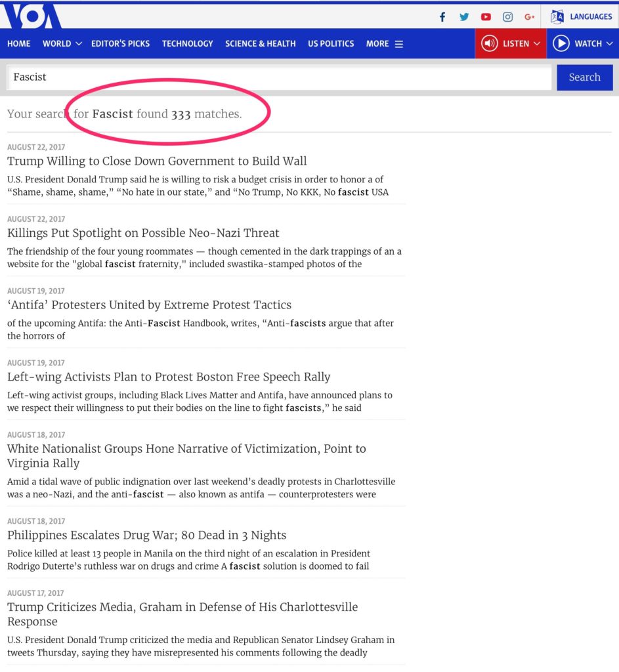Open the Technology section

(x=187, y=44)
